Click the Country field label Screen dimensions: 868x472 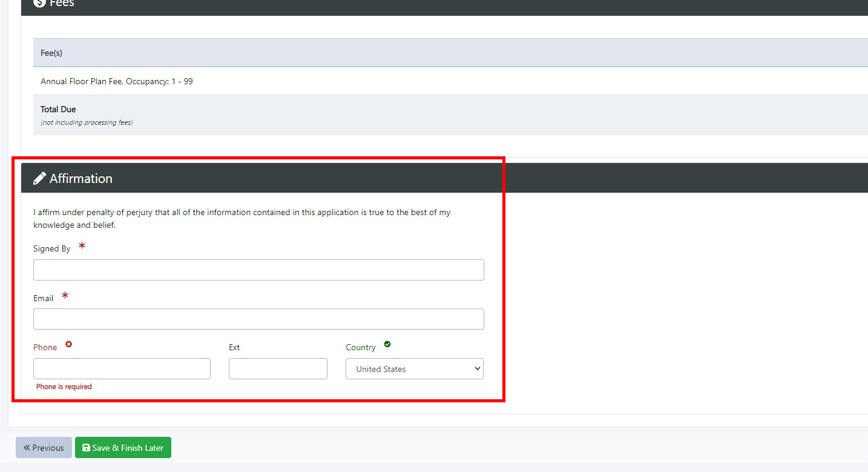[x=361, y=347]
